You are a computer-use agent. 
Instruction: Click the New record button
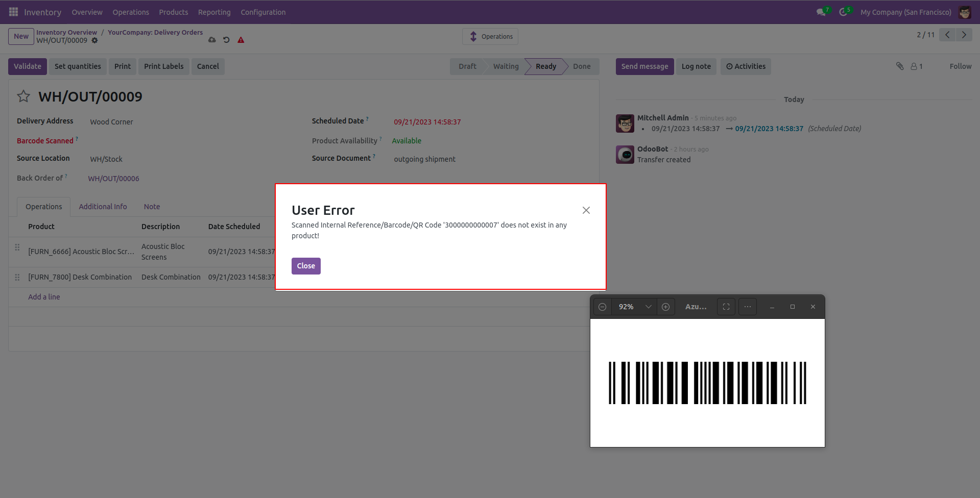21,36
